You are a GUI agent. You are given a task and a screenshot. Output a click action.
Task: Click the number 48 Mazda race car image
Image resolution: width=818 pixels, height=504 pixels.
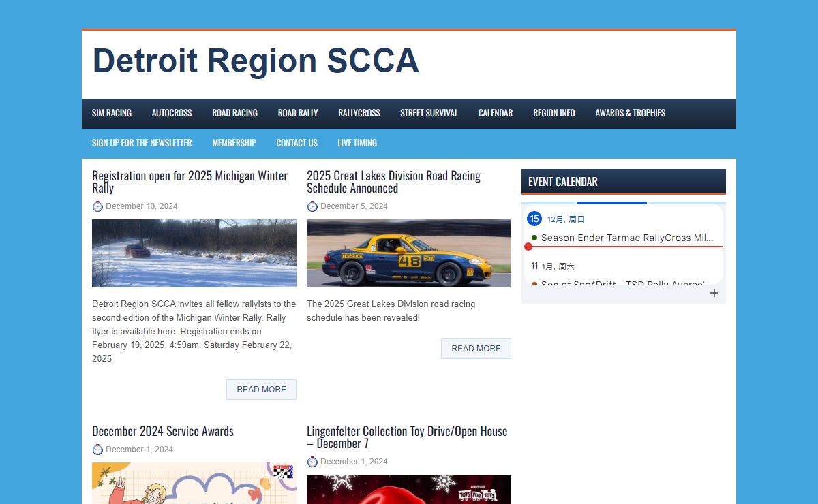coord(409,253)
